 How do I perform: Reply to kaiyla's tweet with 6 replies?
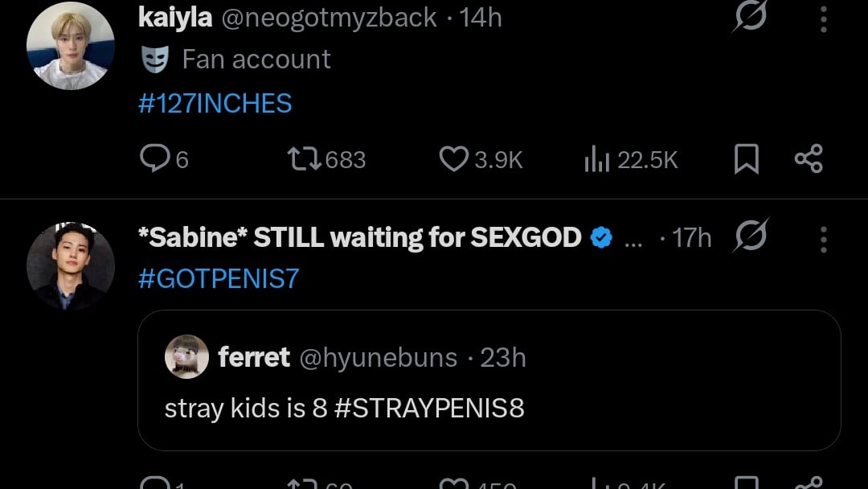pos(153,159)
